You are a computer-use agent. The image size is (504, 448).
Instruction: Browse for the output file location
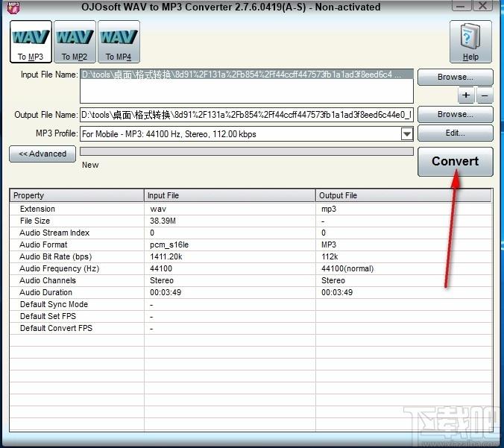tap(455, 114)
